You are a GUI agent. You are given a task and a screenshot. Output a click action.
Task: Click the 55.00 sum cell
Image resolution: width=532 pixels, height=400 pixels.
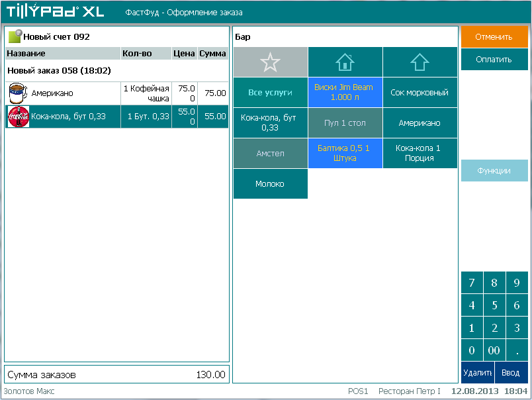pyautogui.click(x=213, y=117)
